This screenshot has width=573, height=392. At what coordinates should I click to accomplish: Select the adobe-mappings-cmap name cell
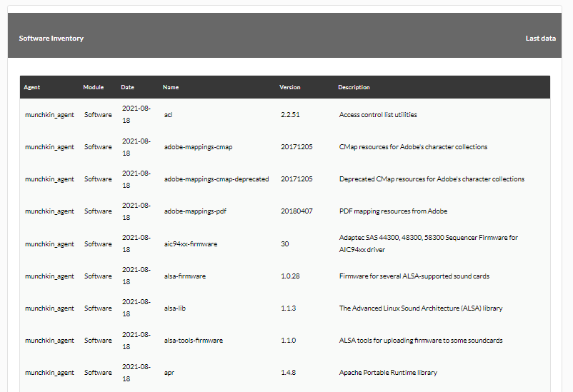tap(198, 147)
